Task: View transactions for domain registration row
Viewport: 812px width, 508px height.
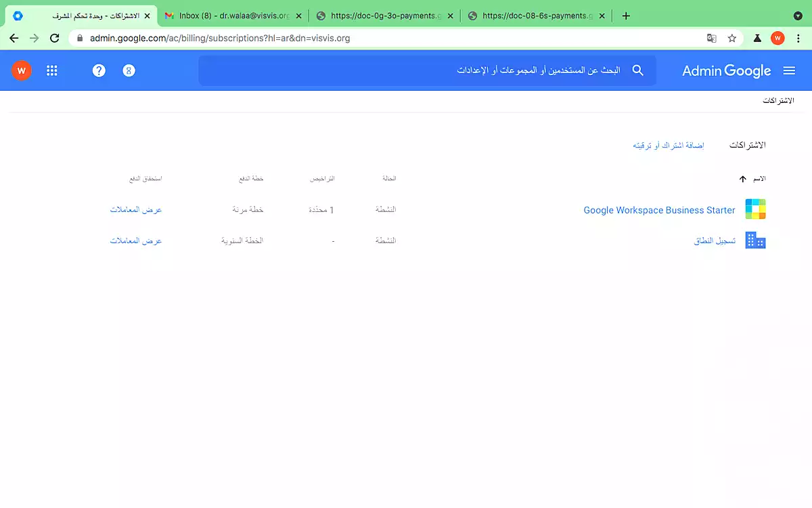Action: click(136, 241)
